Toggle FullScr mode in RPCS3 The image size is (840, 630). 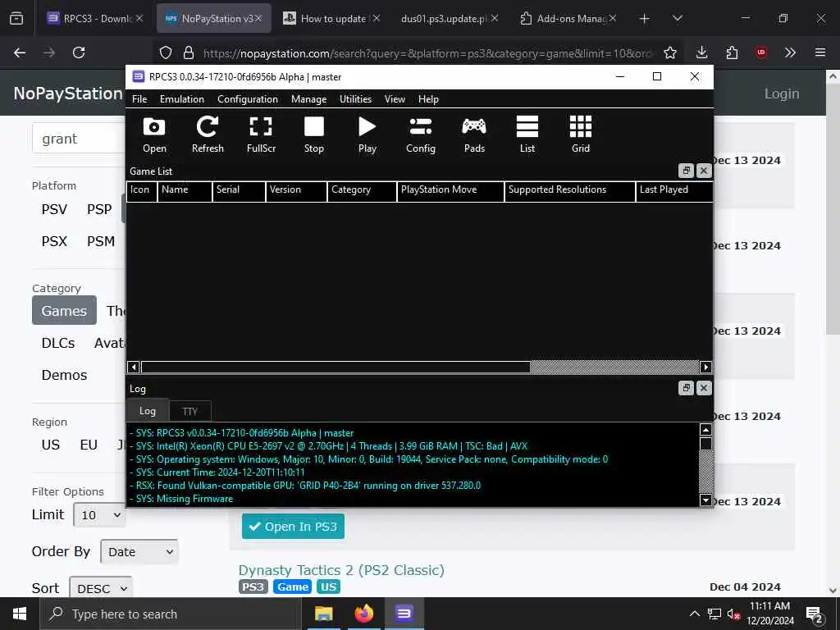click(x=261, y=135)
